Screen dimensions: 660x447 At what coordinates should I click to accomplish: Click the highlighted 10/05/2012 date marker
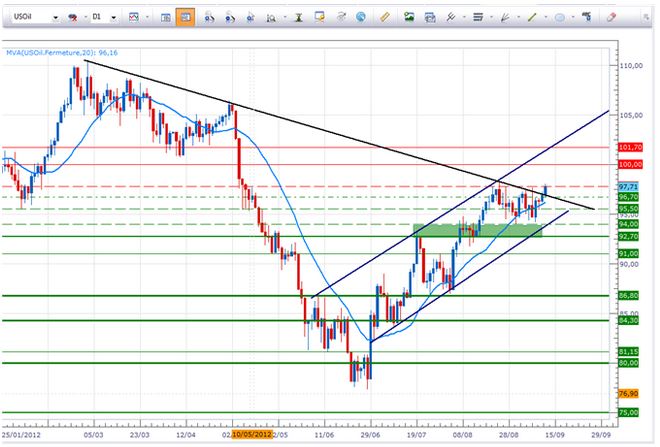pyautogui.click(x=251, y=435)
